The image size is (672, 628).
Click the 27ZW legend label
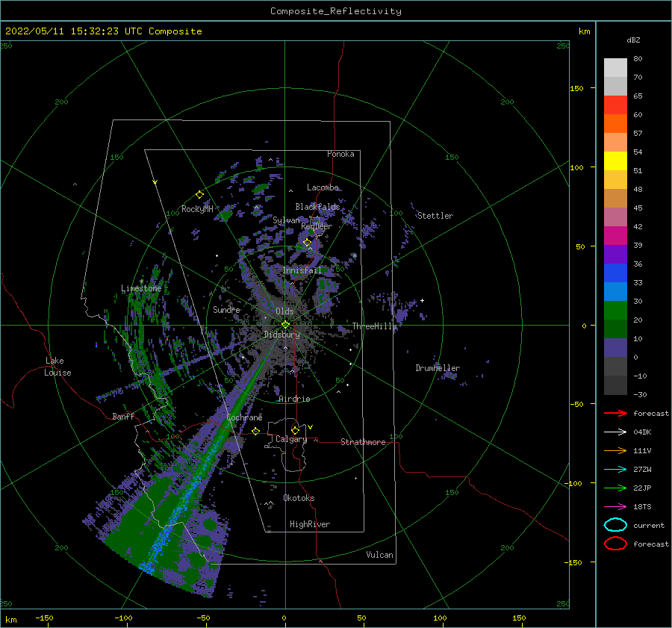point(642,469)
